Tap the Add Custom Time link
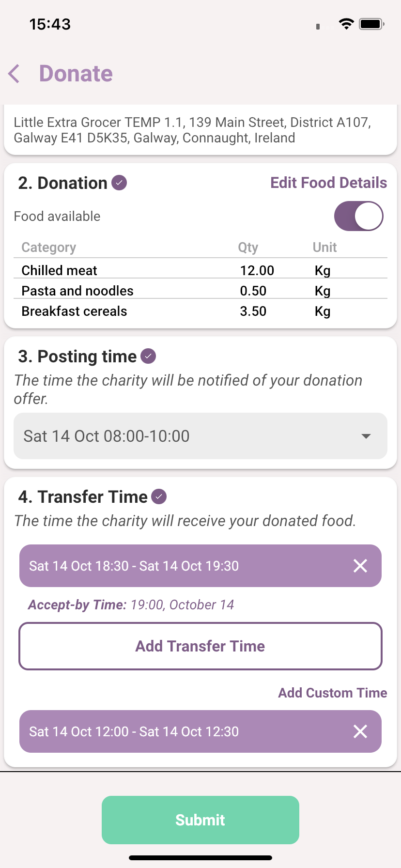 (332, 693)
